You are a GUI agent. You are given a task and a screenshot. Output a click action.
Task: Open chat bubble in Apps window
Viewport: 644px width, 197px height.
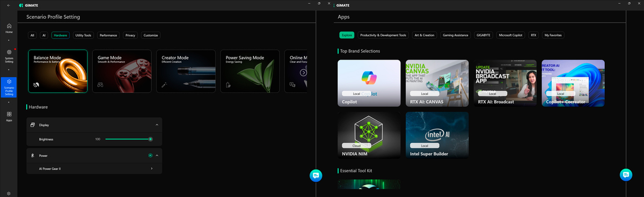point(625,175)
